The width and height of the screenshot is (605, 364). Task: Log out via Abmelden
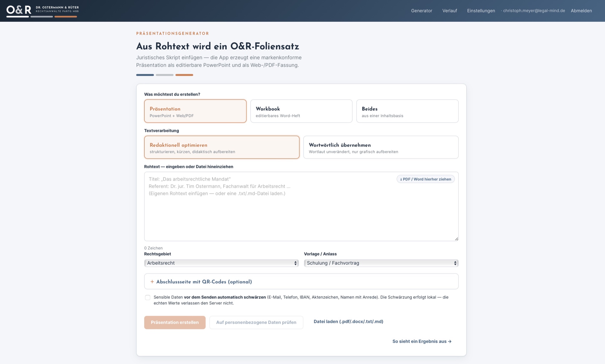(x=581, y=11)
